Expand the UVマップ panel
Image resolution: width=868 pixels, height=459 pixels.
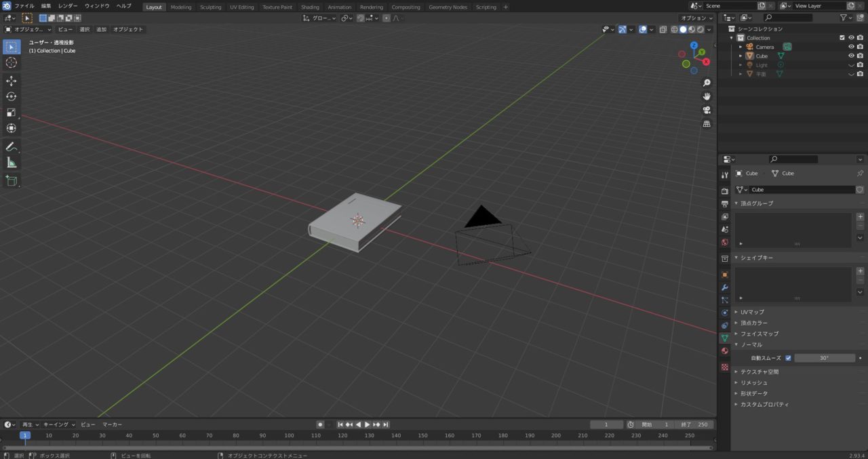[x=752, y=312]
